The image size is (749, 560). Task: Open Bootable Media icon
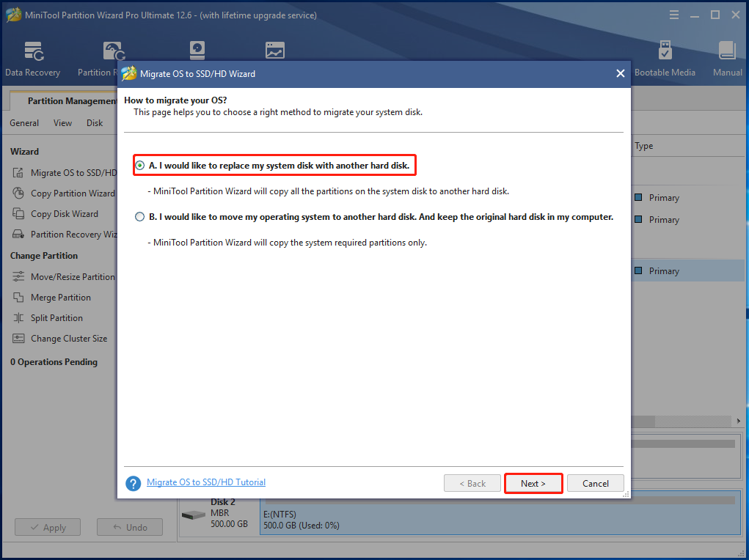(x=665, y=50)
